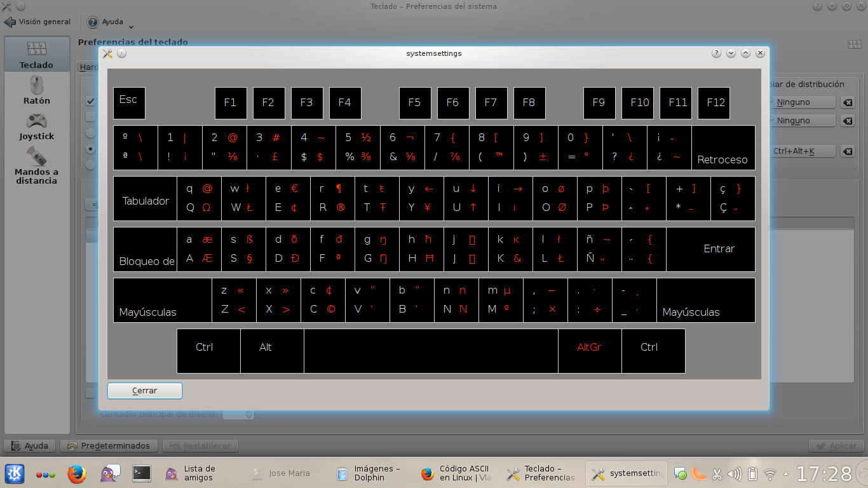
Task: Click the systemsettings dialog window menu icon
Action: 107,53
